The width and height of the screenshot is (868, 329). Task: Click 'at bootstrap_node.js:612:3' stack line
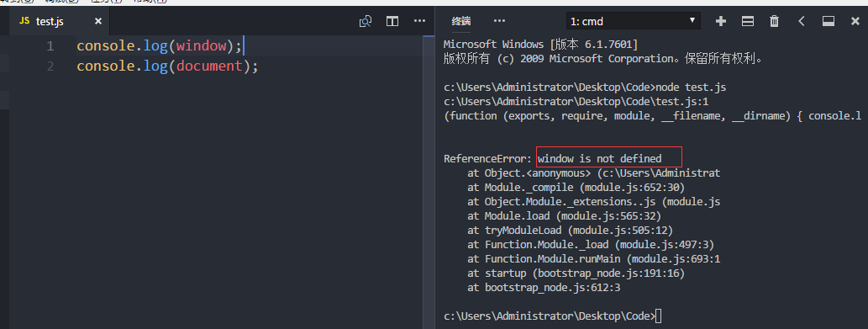coord(544,289)
